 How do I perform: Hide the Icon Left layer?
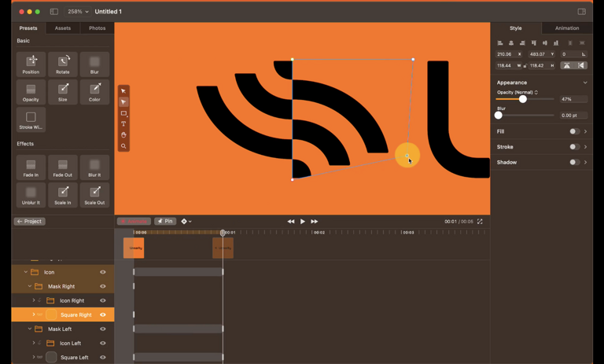pos(103,344)
